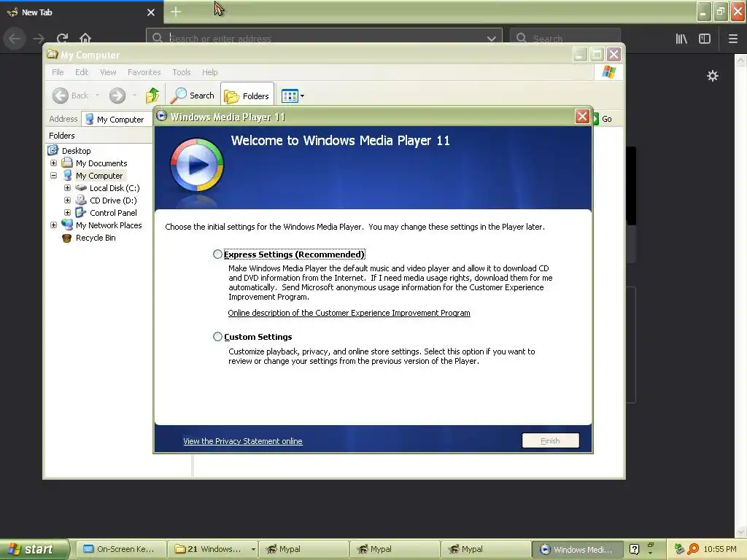Toggle the Folders pane button
The height and width of the screenshot is (560, 747).
pos(247,96)
